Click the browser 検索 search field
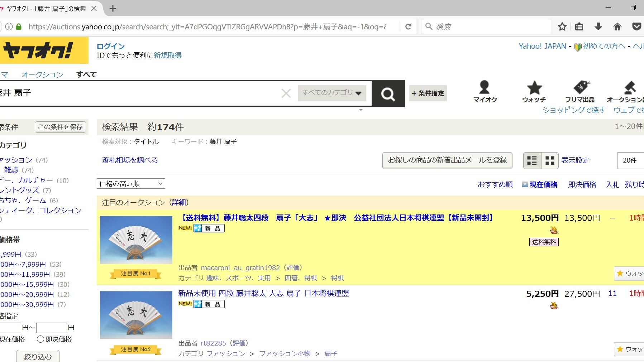644x362 pixels. coord(486,26)
